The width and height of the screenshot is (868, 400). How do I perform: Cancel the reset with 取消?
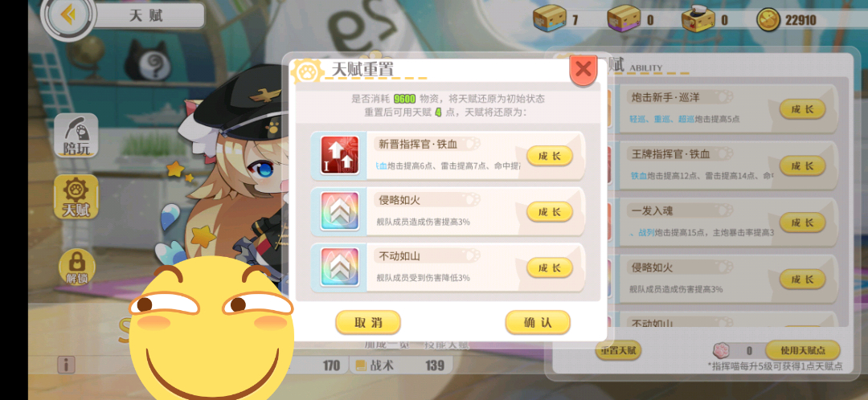coord(368,323)
